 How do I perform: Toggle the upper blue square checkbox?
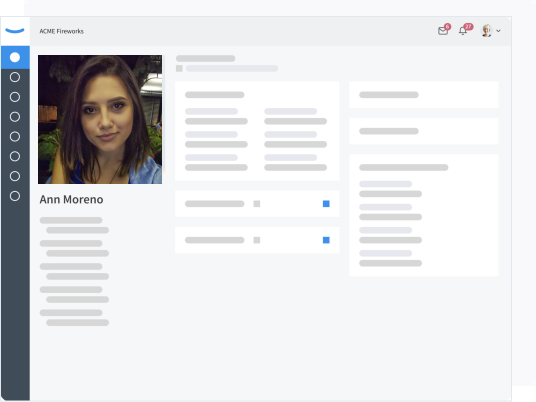tap(326, 204)
